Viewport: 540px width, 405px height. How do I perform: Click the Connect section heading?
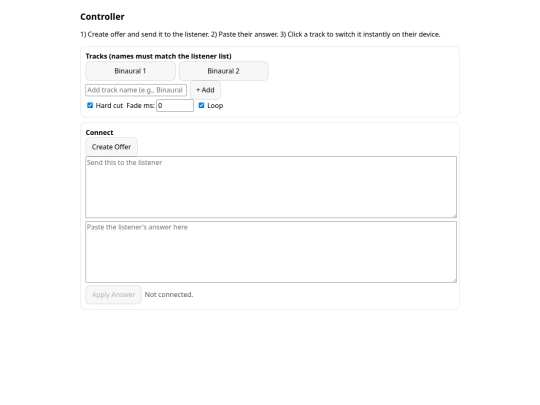click(x=99, y=133)
